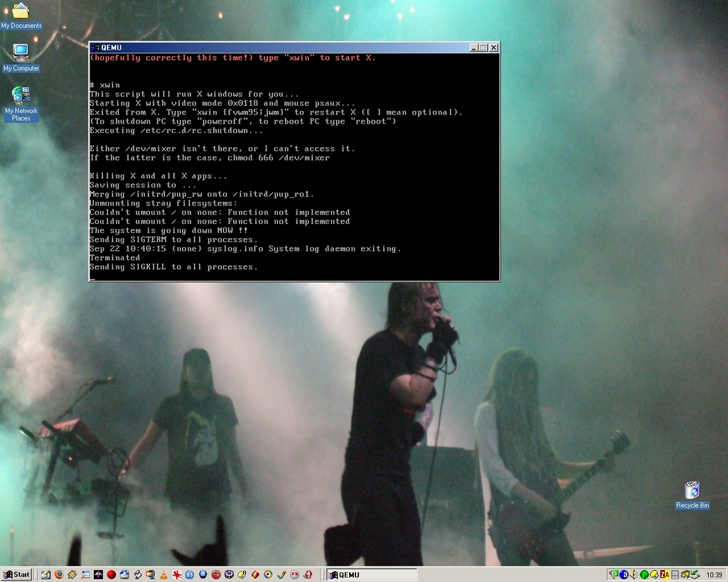Launch VLC media player cone icon
The width and height of the screenshot is (728, 582).
[x=164, y=575]
